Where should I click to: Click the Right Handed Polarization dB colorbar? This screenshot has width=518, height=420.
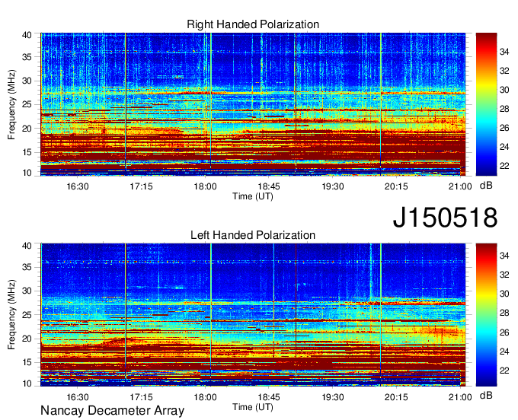(486, 104)
